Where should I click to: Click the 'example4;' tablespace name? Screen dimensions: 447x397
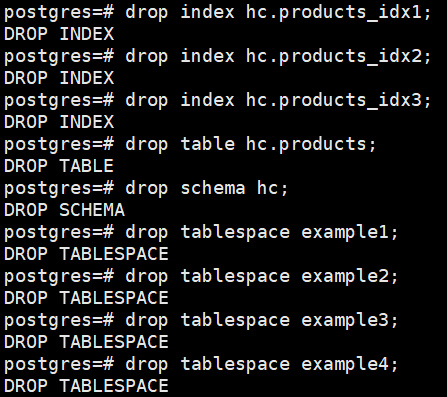pos(350,365)
